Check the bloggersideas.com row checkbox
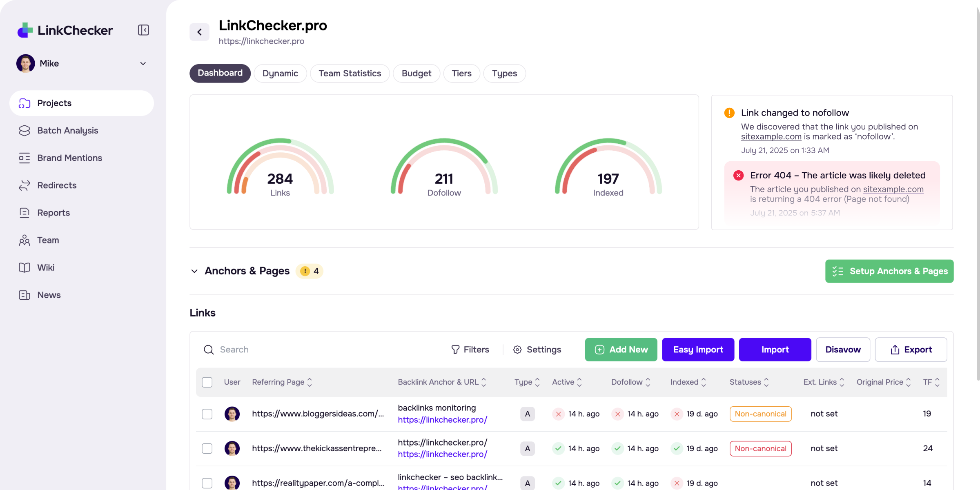This screenshot has width=980, height=490. 207,414
